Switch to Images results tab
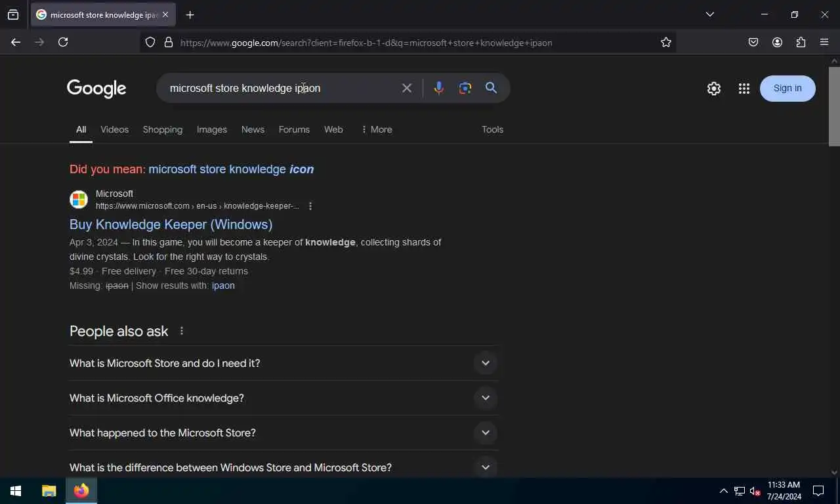Screen dimensions: 840x504 click(x=212, y=129)
